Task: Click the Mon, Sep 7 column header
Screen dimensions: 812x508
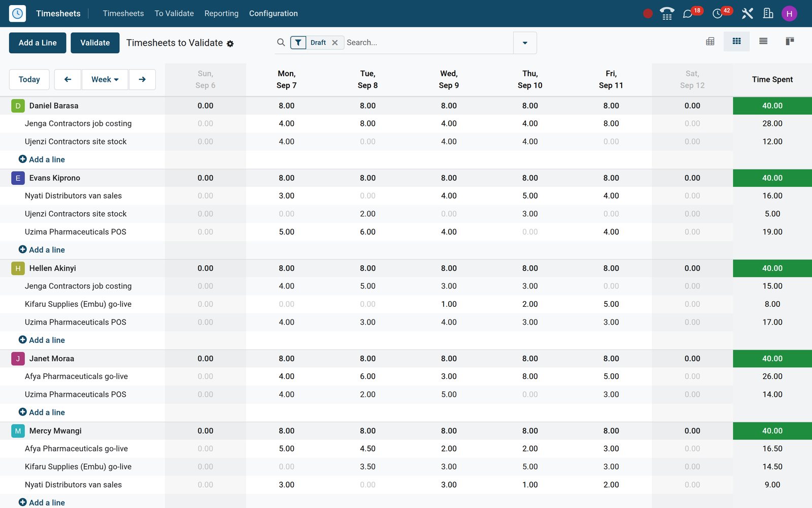Action: pyautogui.click(x=287, y=79)
